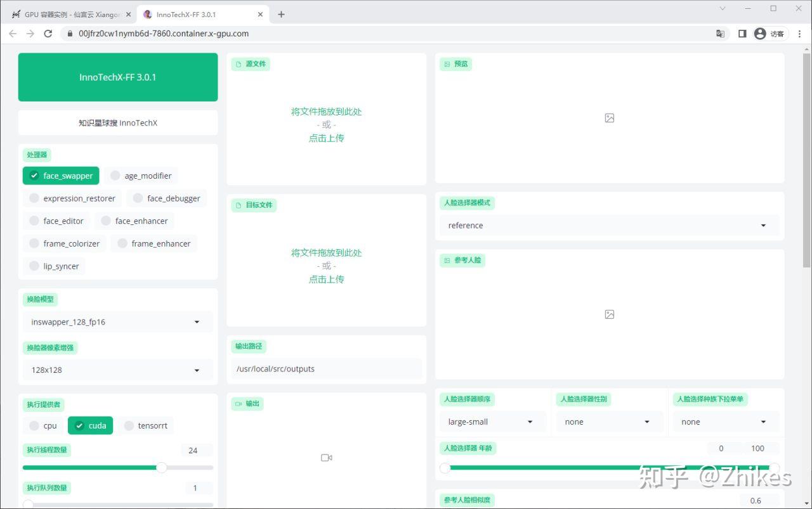Click the video icon in output panel
This screenshot has height=509, width=812.
pos(326,458)
